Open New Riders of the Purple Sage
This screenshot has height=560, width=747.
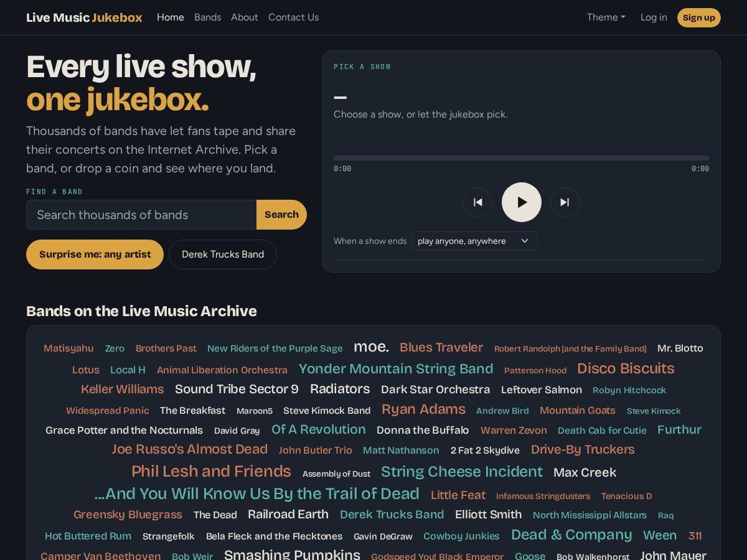(x=275, y=348)
